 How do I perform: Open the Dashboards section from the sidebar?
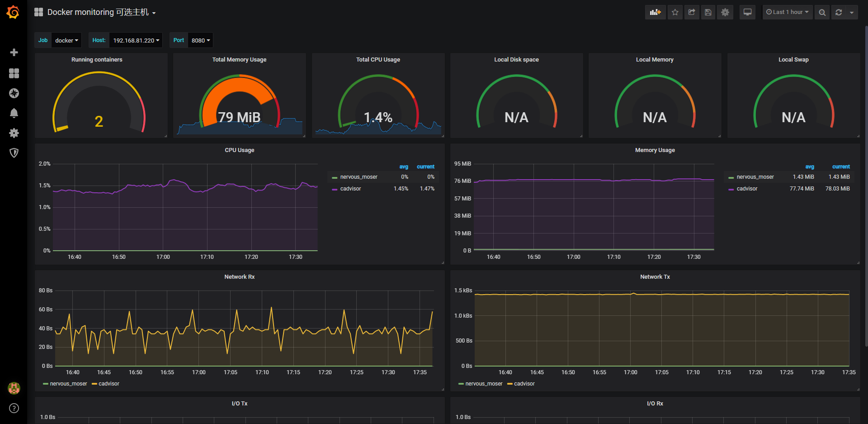tap(14, 73)
